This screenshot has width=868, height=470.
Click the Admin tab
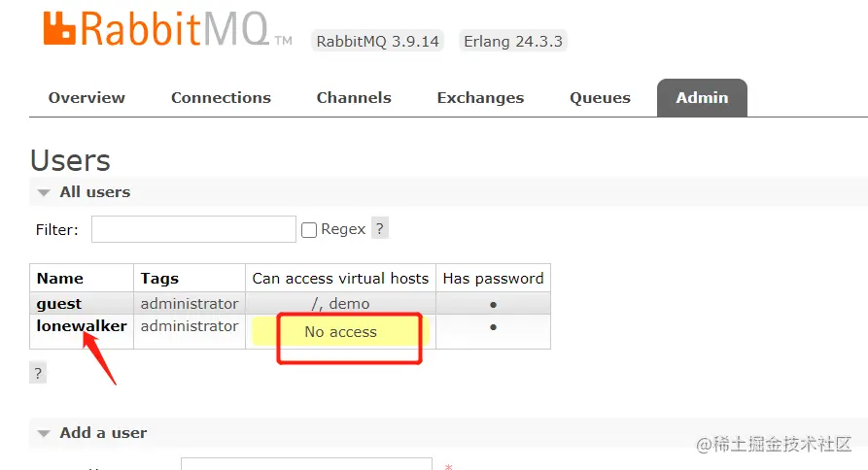point(702,98)
